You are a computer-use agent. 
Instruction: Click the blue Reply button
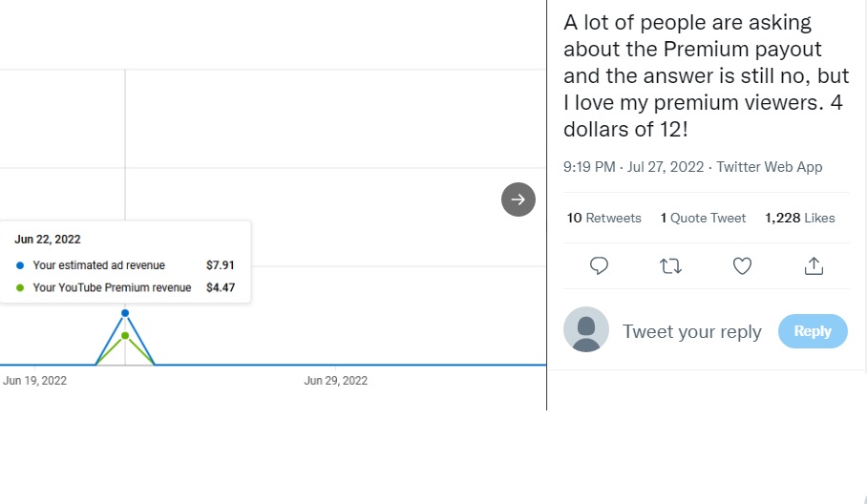coord(813,331)
